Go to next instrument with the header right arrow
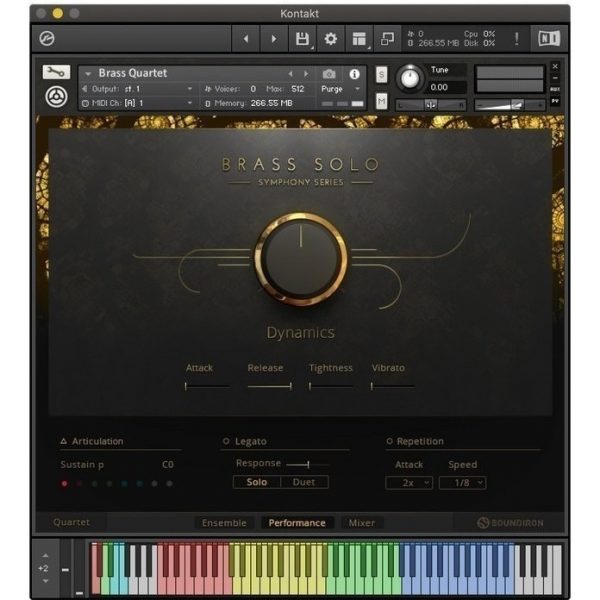The width and height of the screenshot is (600, 600). (x=274, y=38)
